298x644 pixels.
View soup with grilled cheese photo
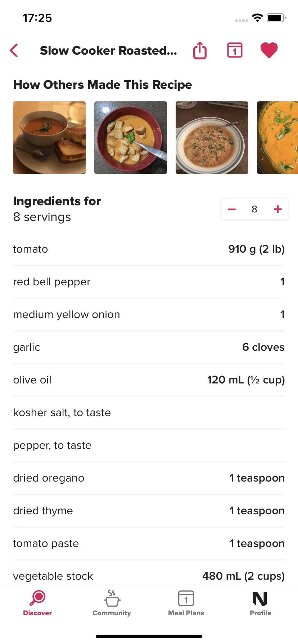coord(49,138)
